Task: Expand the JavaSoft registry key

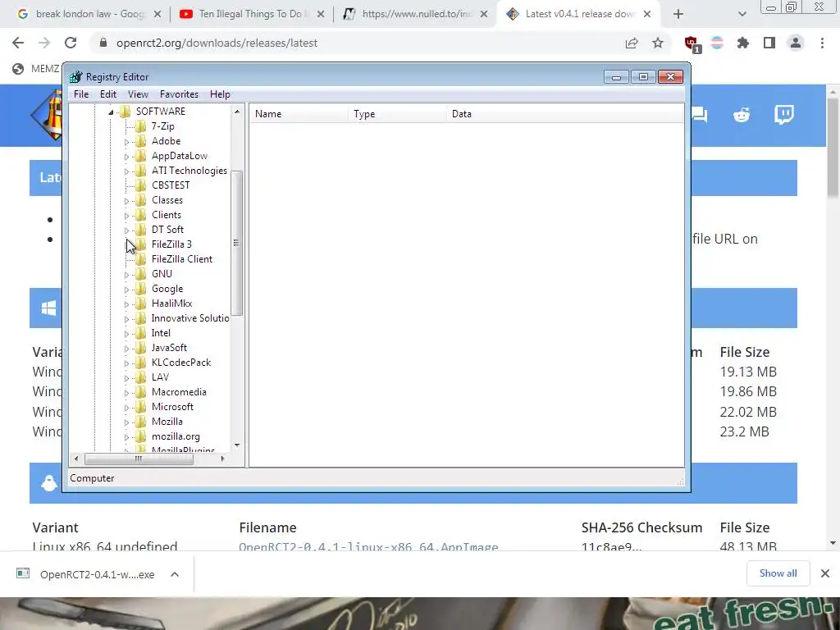Action: point(126,348)
